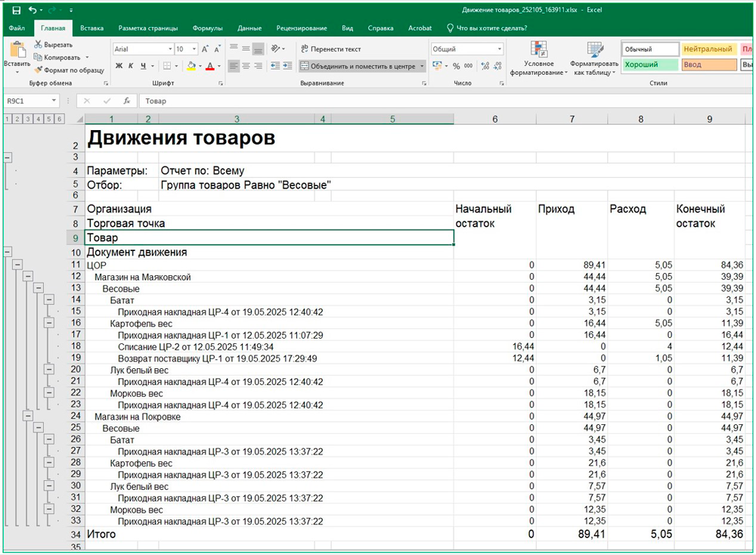Collapse the outline group at row 3

pos(8,157)
